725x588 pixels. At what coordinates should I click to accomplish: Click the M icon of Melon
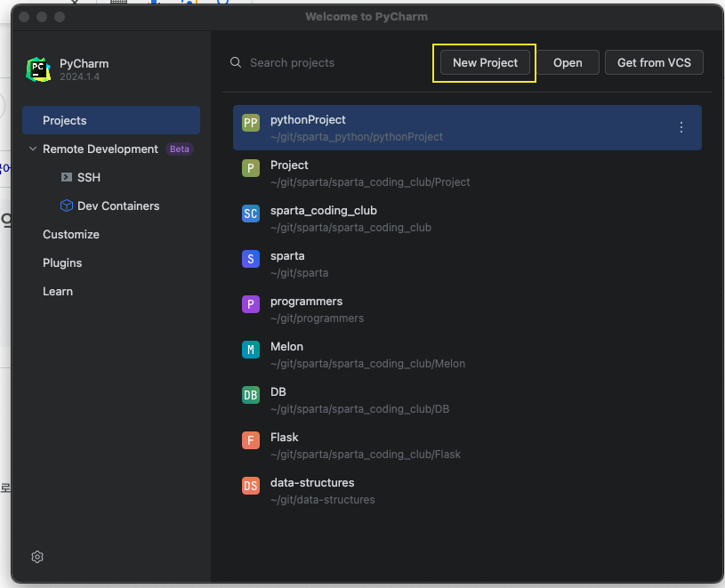[x=251, y=350]
